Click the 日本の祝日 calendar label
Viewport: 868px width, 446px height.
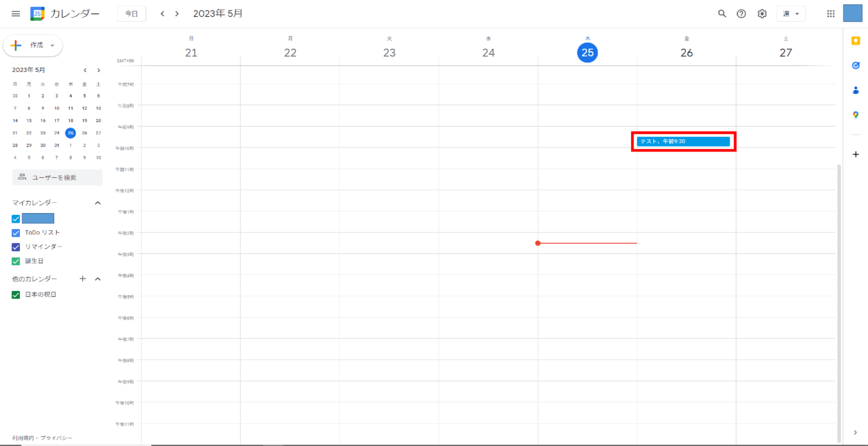(40, 295)
